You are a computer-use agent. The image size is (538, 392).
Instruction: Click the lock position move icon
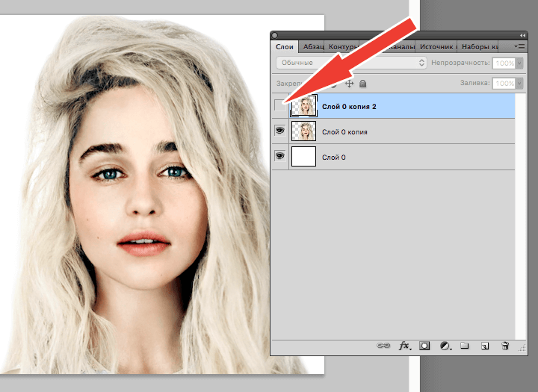(x=348, y=84)
